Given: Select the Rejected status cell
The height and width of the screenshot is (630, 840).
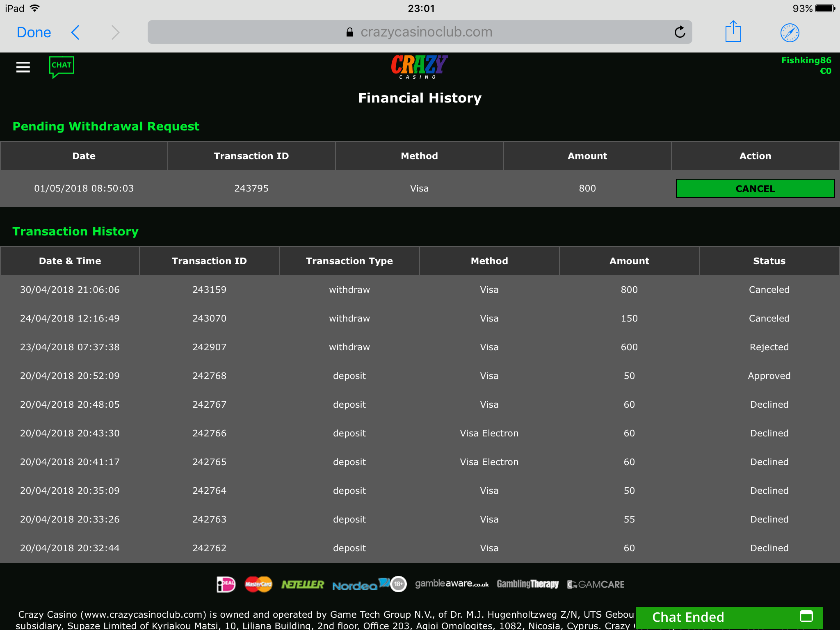Looking at the screenshot, I should tap(769, 347).
